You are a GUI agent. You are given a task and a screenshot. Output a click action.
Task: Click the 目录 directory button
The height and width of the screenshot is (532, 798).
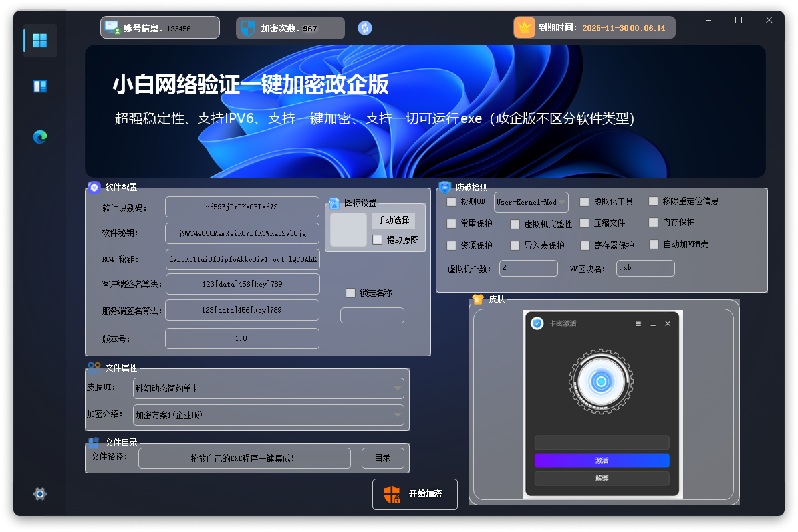tap(383, 458)
